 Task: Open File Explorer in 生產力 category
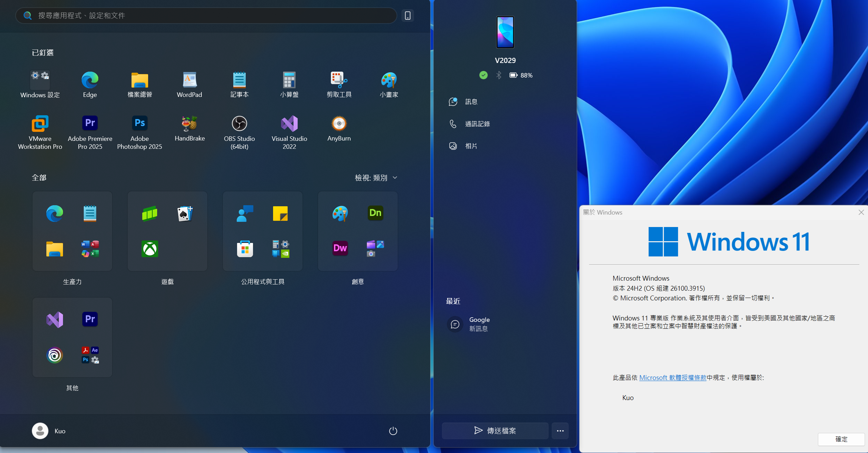coord(55,249)
